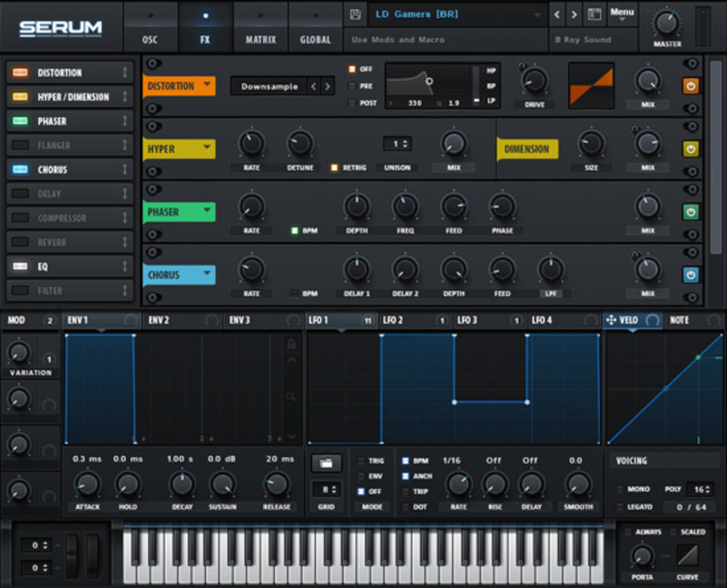Select previous distortion type arrow
The height and width of the screenshot is (588, 727).
click(x=314, y=86)
